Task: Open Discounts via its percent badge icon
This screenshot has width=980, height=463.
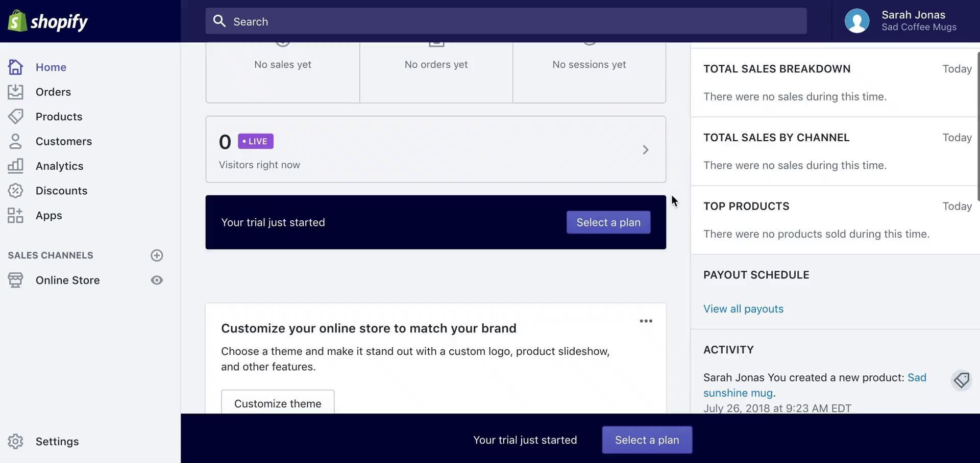Action: click(15, 191)
